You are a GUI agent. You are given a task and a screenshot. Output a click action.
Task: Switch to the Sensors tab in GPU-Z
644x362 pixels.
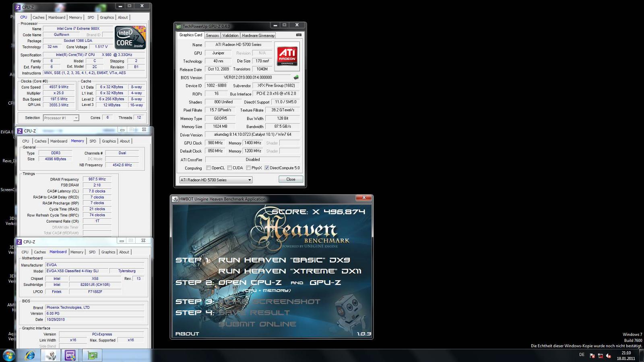point(212,35)
